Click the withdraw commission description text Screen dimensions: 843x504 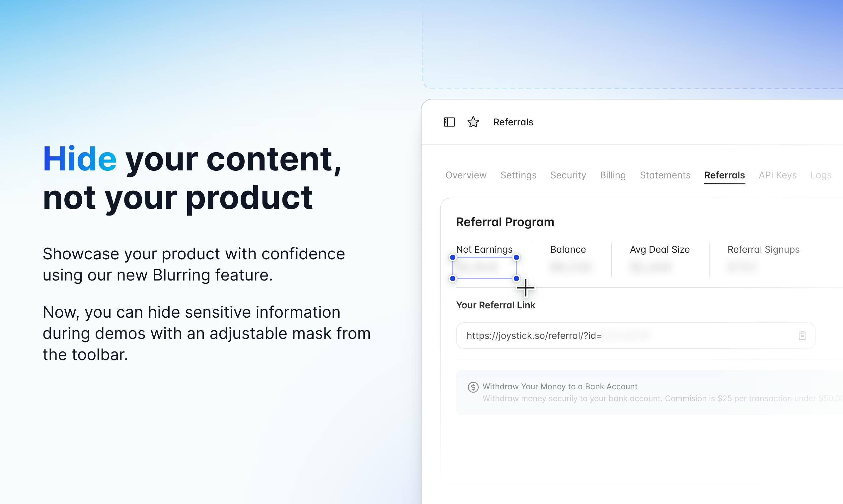[x=662, y=398]
